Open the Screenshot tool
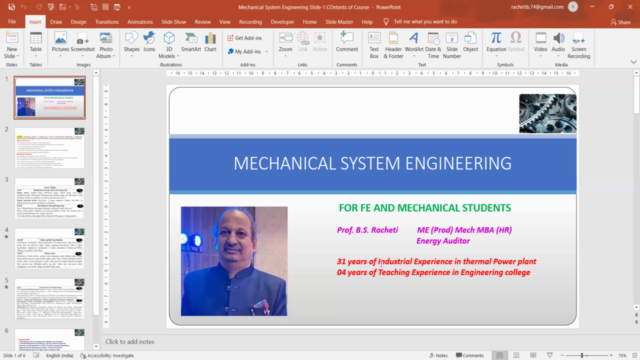Screen dimensions: 640x360 [82, 42]
